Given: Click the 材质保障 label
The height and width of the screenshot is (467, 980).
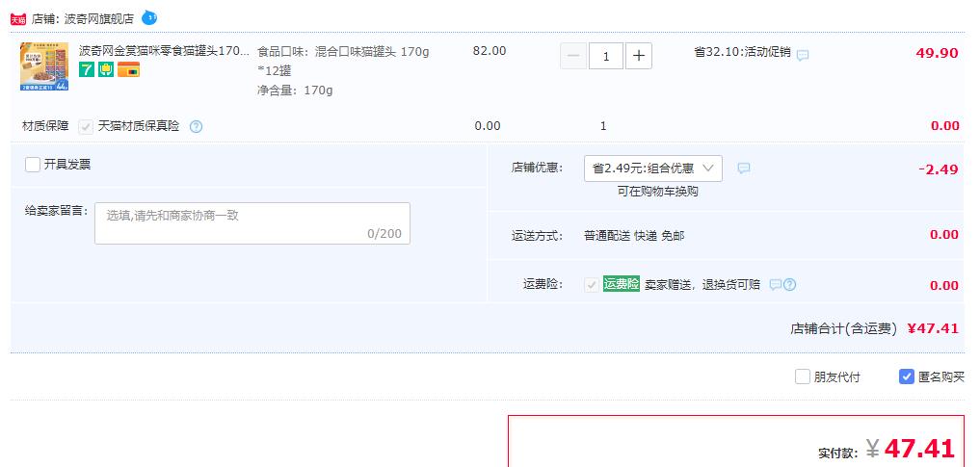Looking at the screenshot, I should point(45,126).
